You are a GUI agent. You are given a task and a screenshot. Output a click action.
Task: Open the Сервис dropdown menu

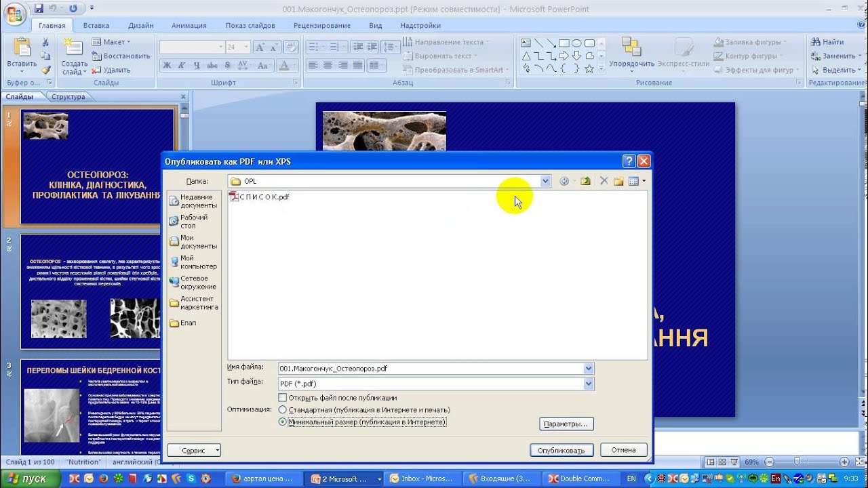[194, 450]
